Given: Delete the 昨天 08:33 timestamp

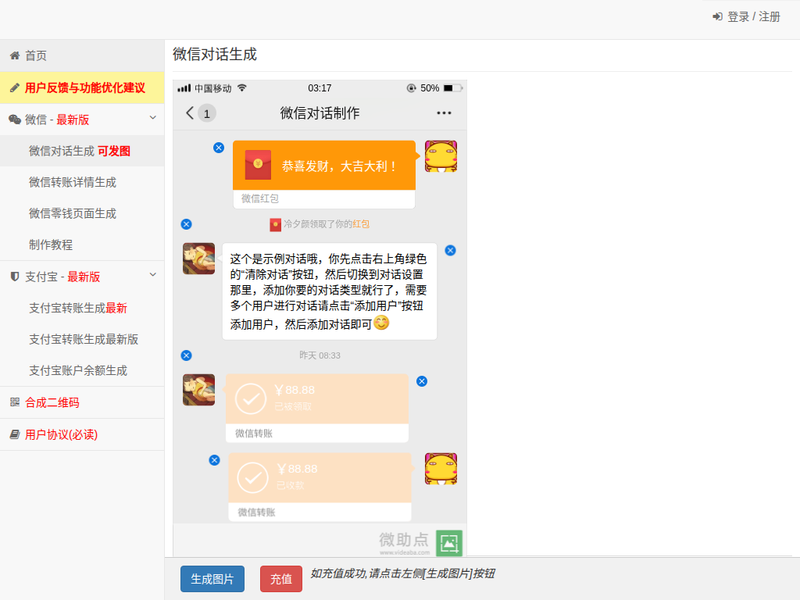Looking at the screenshot, I should (x=186, y=355).
